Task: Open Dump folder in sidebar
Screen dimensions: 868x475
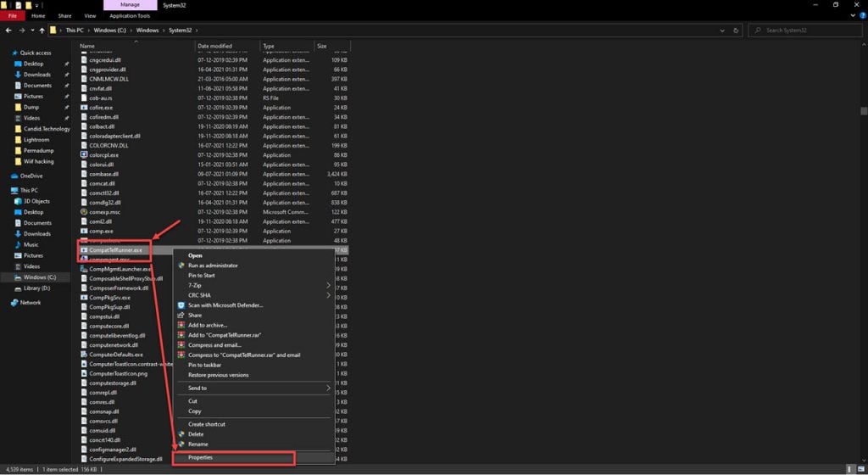Action: [x=31, y=108]
